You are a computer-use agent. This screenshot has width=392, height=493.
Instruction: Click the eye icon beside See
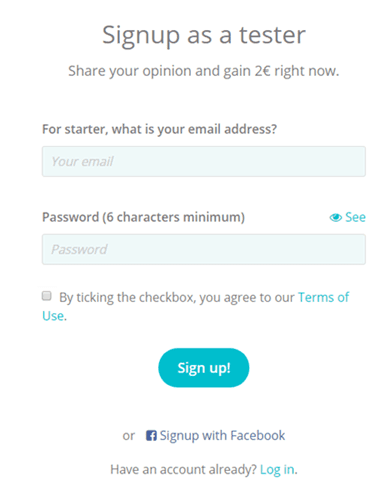coord(336,218)
